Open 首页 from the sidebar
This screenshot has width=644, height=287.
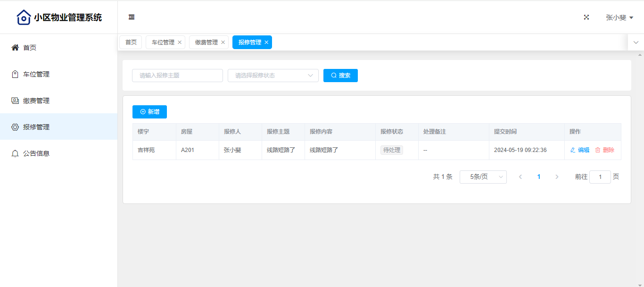[30, 48]
